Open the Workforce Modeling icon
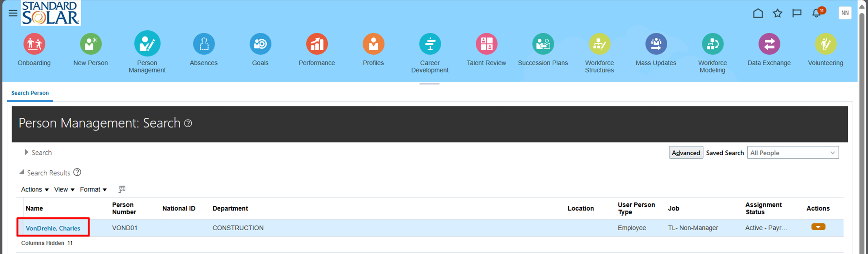This screenshot has height=254, width=868. tap(713, 44)
